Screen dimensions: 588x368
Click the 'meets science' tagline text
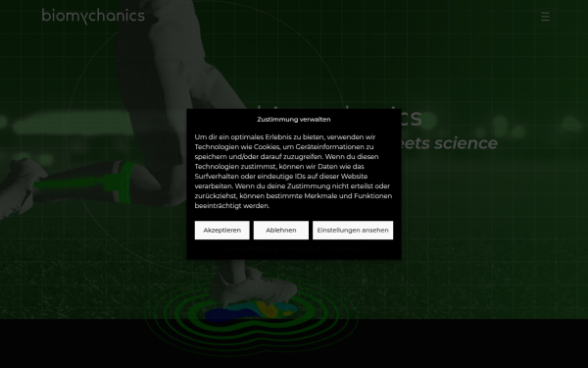tap(450, 143)
